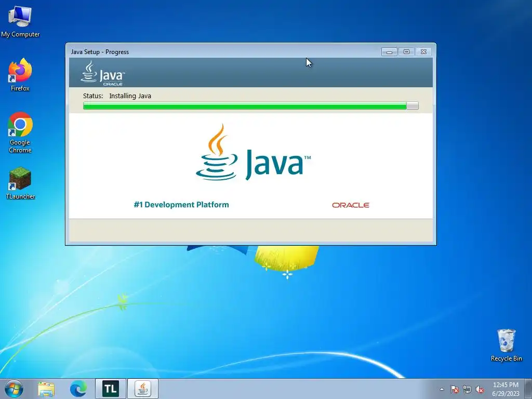Open the My Computer desktop icon

click(20, 21)
